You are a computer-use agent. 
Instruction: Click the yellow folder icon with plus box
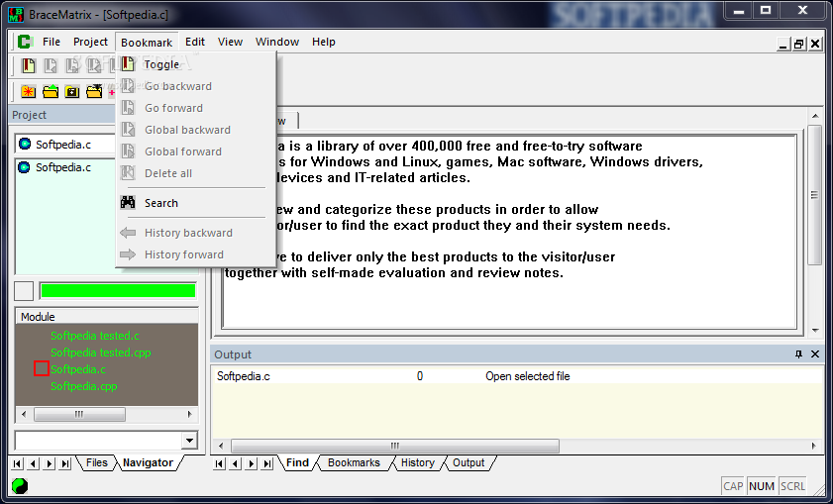71,91
